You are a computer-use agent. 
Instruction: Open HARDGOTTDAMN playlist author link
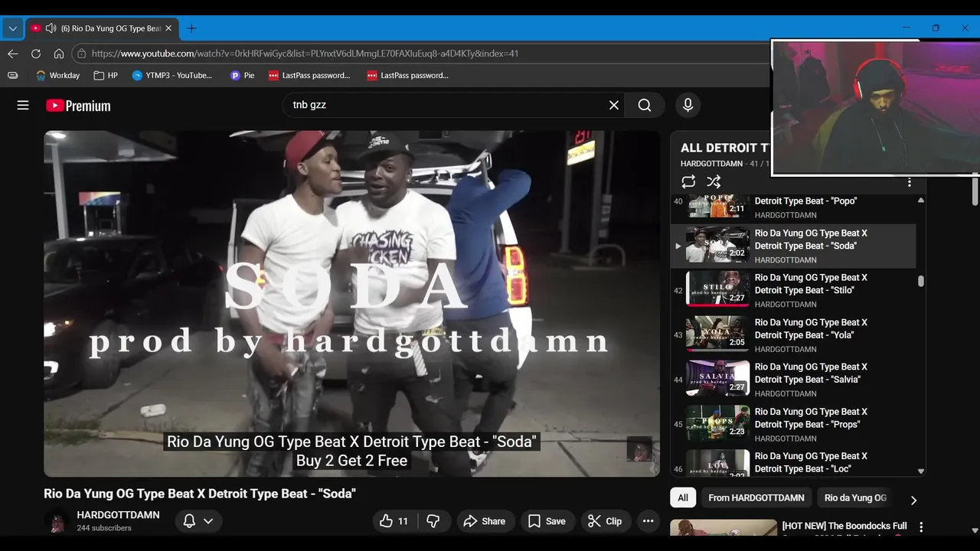coord(711,164)
